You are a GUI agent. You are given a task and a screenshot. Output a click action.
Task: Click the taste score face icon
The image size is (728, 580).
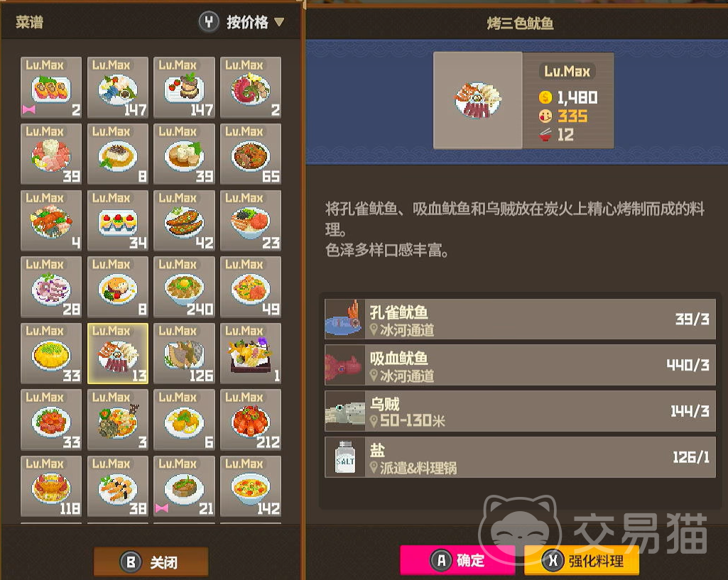coord(545,116)
